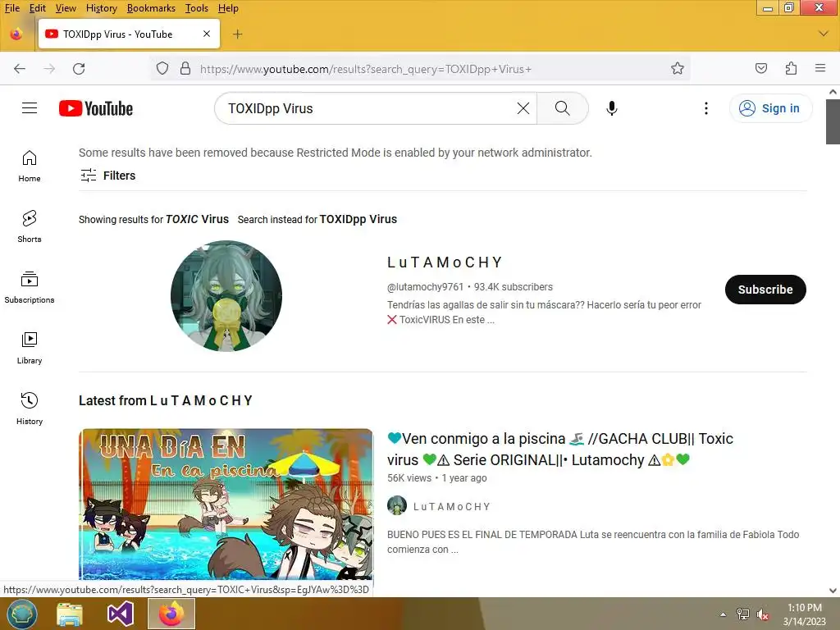Open the YouTube hamburger guide menu
This screenshot has height=630, width=840.
[30, 108]
